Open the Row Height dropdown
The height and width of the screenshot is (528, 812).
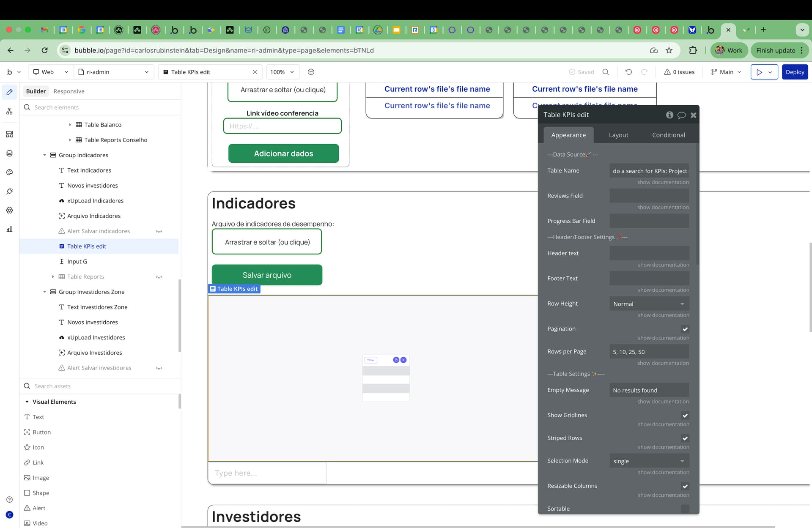(x=649, y=304)
